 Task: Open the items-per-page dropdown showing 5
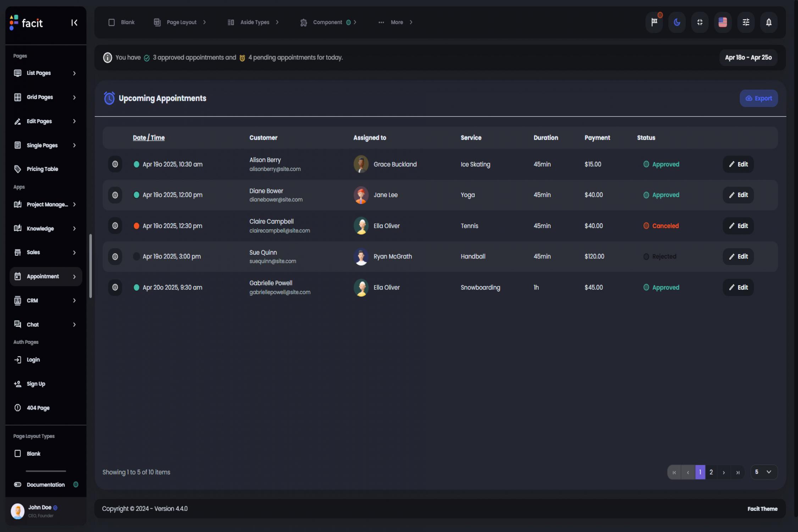click(x=764, y=472)
